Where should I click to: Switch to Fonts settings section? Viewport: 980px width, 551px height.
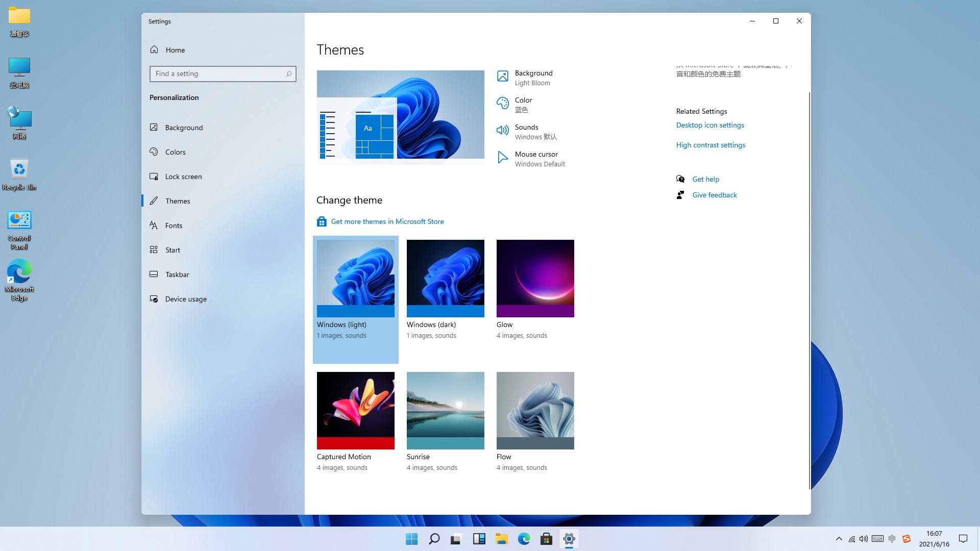(x=174, y=226)
